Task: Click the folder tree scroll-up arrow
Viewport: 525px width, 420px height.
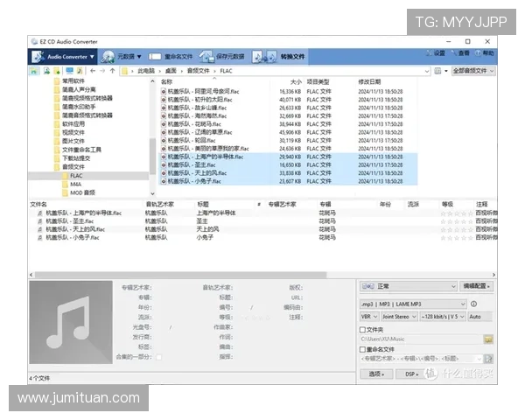Action: 152,81
